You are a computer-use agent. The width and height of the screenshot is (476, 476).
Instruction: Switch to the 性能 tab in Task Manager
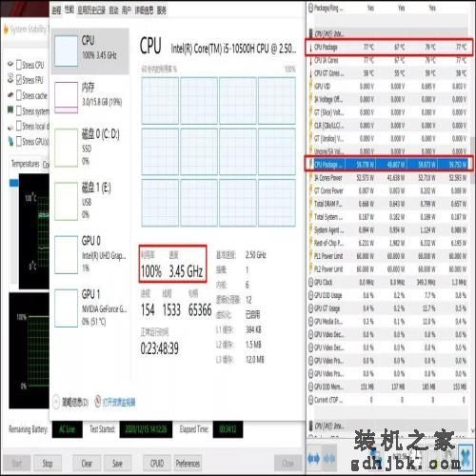point(69,10)
